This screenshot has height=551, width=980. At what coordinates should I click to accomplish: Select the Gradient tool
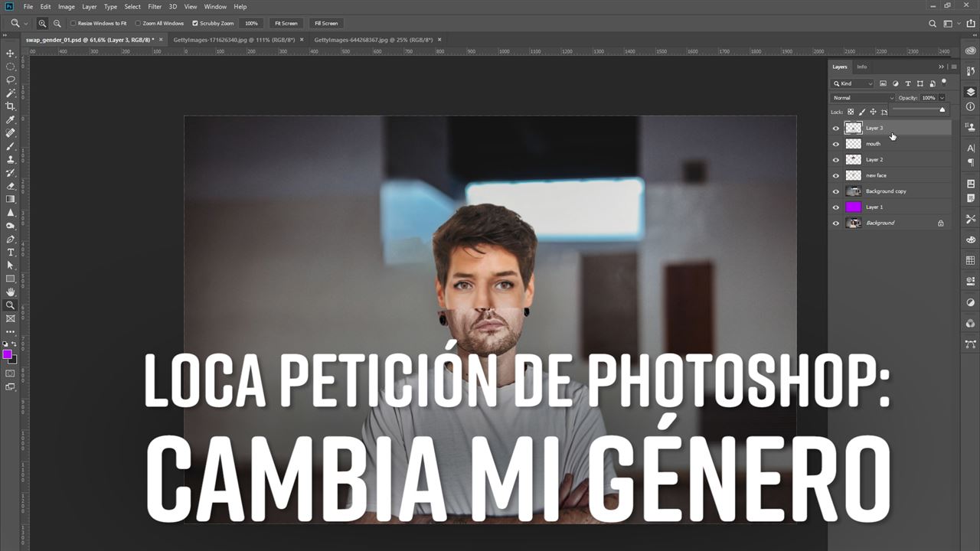(11, 199)
